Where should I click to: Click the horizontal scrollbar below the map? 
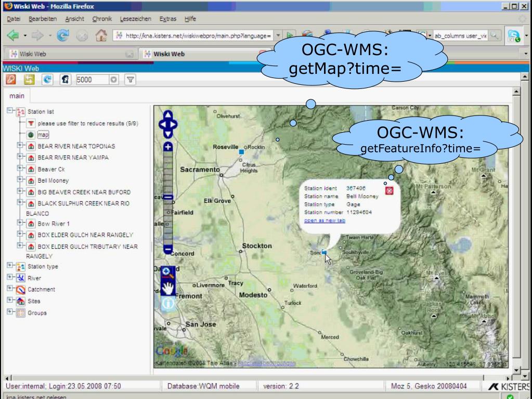coord(259,378)
